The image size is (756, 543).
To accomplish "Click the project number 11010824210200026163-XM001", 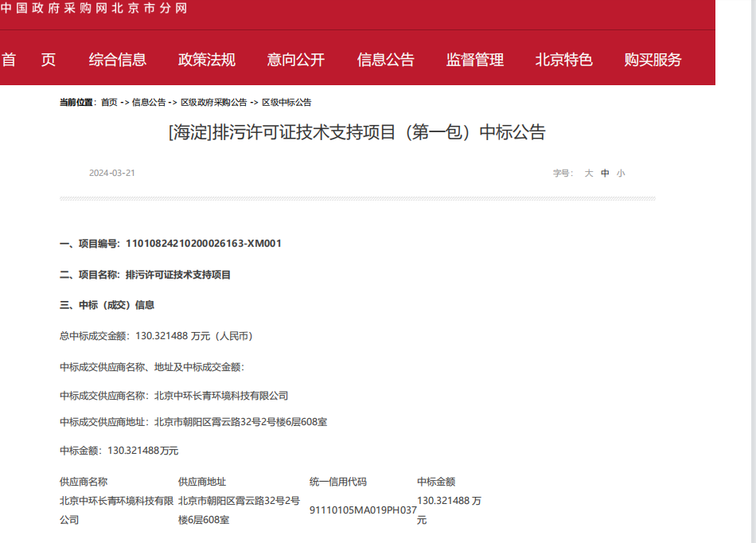I will coord(204,244).
